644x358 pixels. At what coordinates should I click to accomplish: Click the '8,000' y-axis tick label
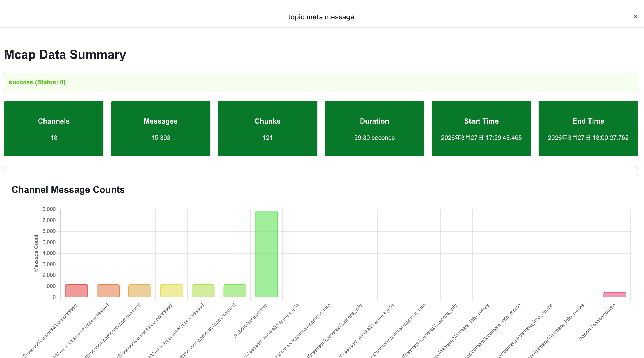(x=49, y=209)
